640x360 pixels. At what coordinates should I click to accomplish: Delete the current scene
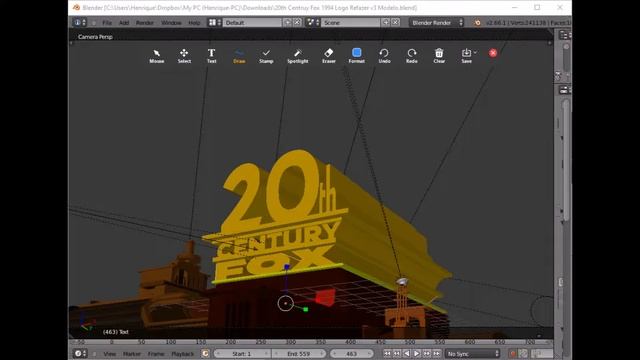point(396,22)
